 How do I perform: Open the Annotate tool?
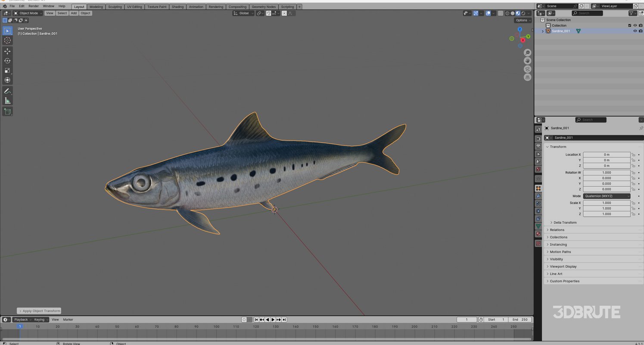tap(7, 91)
